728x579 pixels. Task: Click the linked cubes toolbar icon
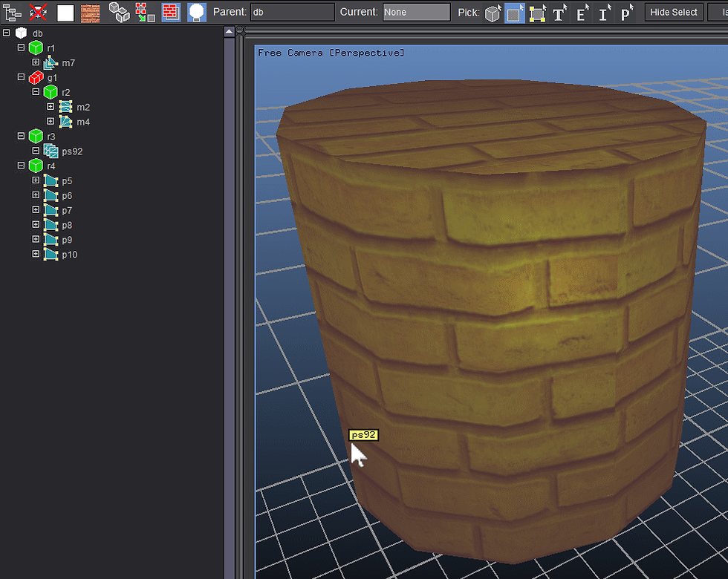120,13
